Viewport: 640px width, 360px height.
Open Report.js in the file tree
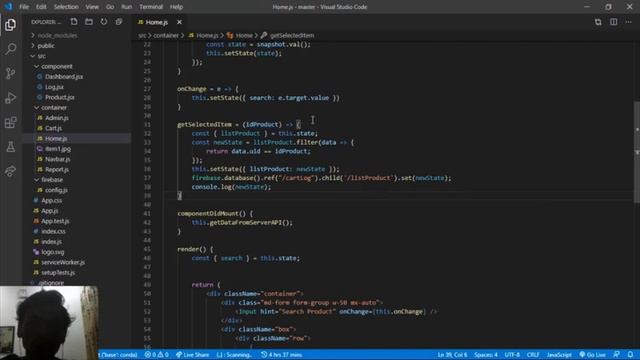(57, 169)
